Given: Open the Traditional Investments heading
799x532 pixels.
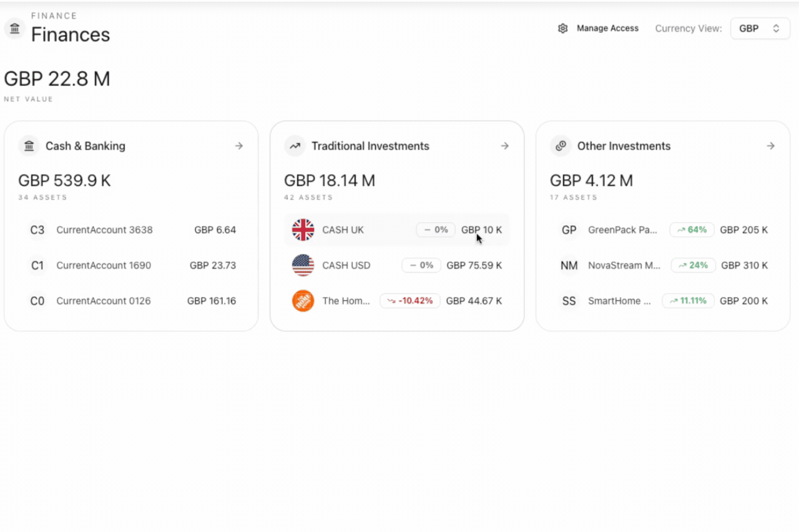Looking at the screenshot, I should [371, 146].
